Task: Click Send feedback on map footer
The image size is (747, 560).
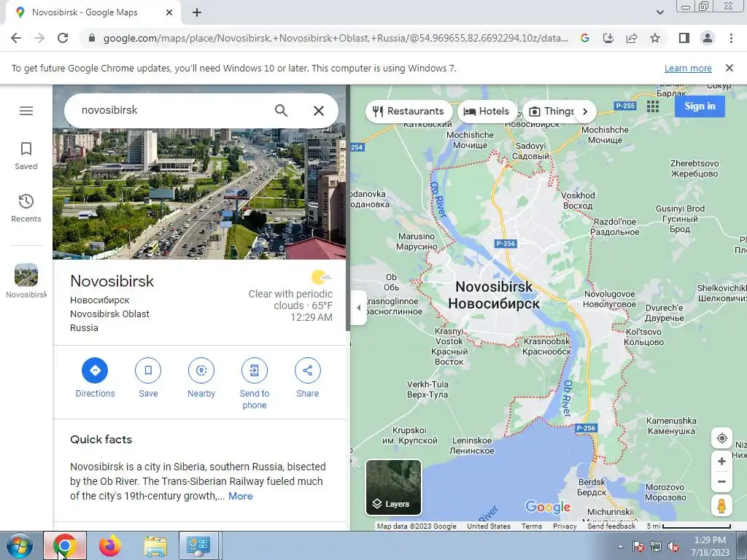Action: [611, 526]
